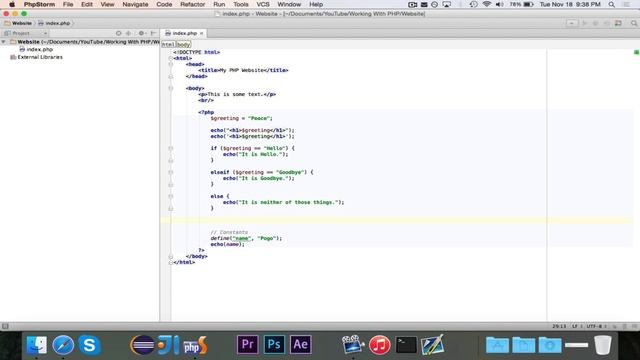Click the project structure toolbar icon
Screen dimensions: 640x360
(x=618, y=23)
